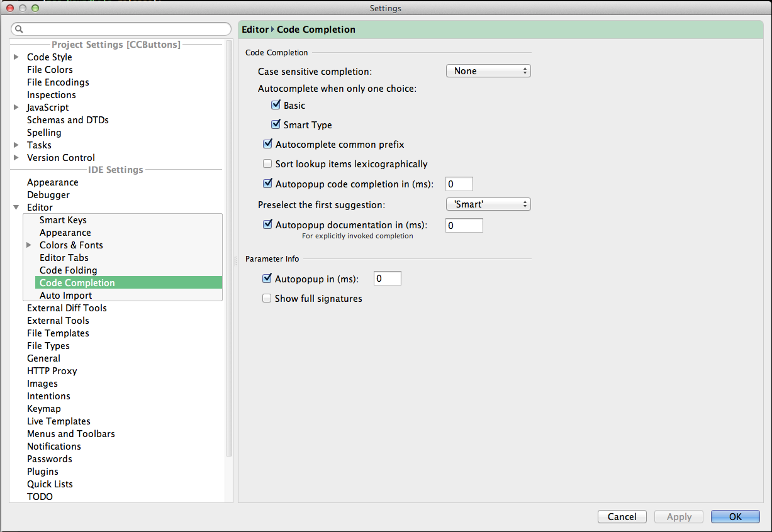Select Live Templates

[x=59, y=421]
